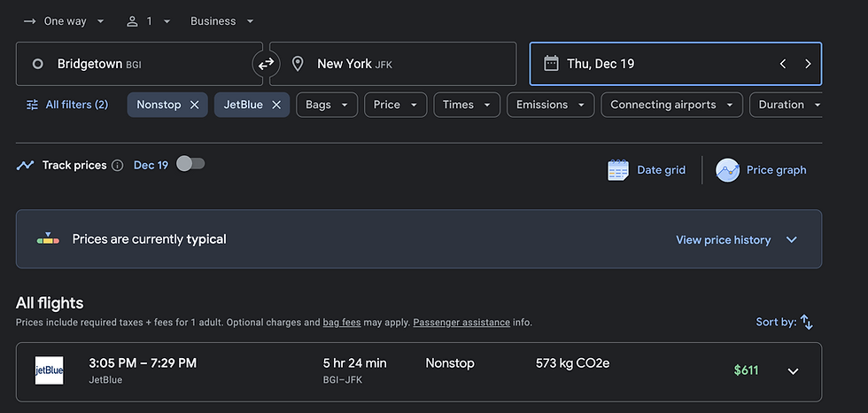Go to previous date arrow
This screenshot has height=413, width=868.
tap(783, 64)
